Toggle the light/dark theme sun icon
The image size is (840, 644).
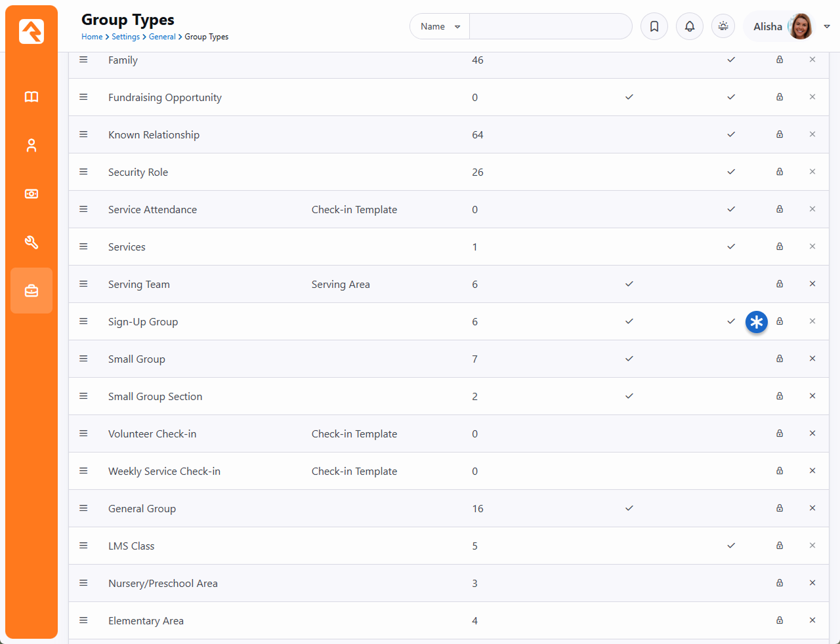723,26
